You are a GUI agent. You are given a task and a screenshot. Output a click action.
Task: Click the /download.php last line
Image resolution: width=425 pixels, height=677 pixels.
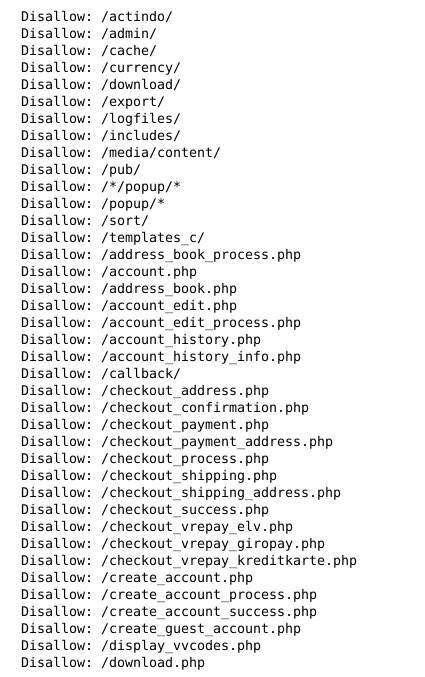[x=113, y=663]
